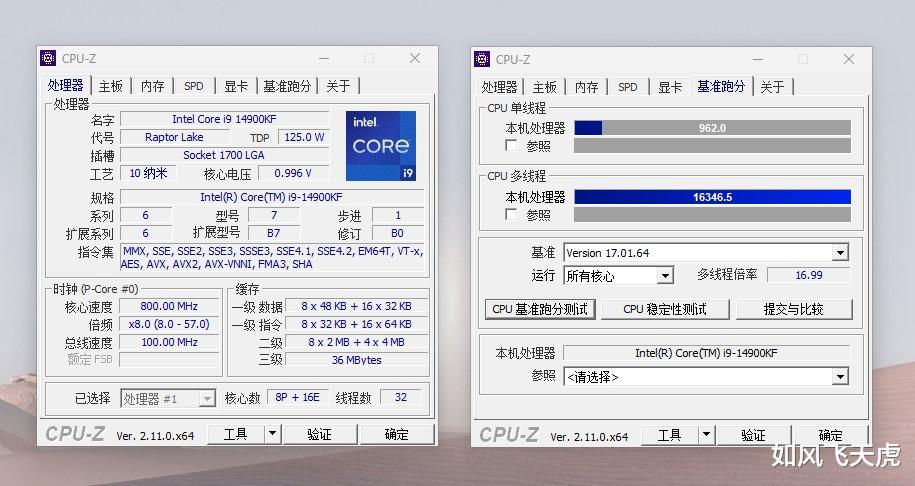Viewport: 915px width, 486px height.
Task: Click the CPU-Z app icon in right window title bar
Action: point(482,59)
